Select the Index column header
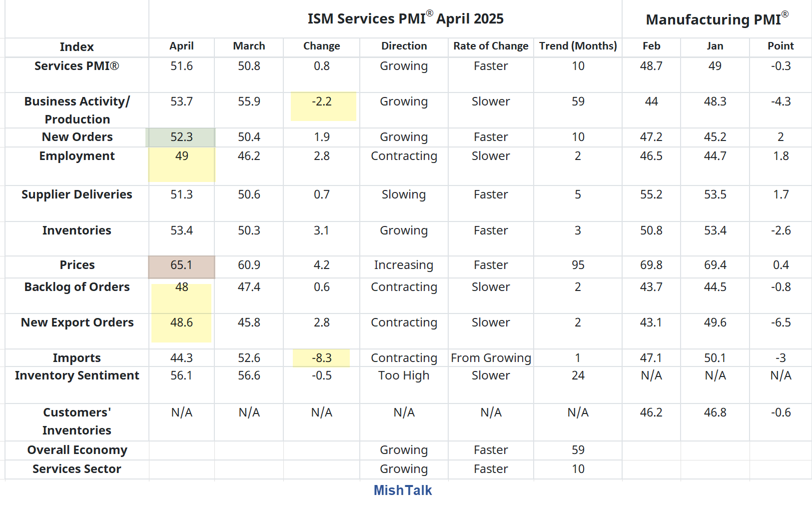Image resolution: width=812 pixels, height=511 pixels. click(x=76, y=46)
